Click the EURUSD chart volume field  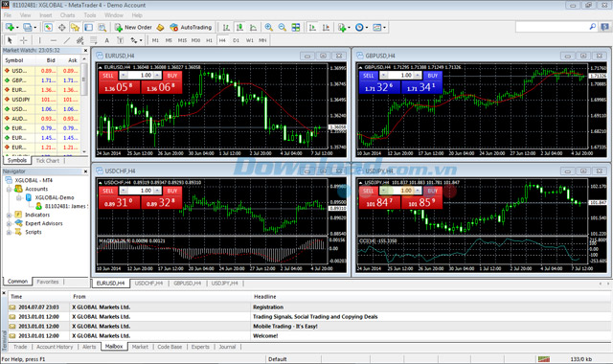[141, 75]
